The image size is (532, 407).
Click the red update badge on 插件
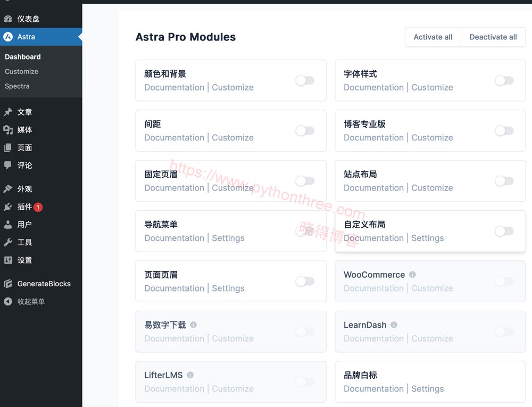pos(38,207)
